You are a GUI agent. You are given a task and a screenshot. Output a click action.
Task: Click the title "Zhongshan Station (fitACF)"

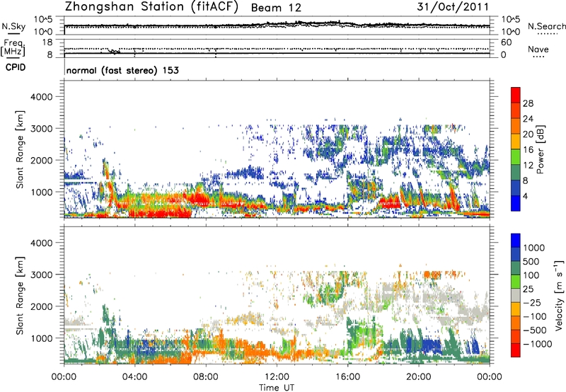[x=151, y=7]
